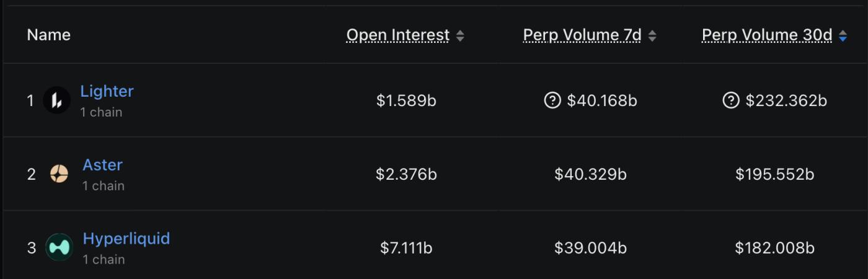Click sort arrows next to Perp Volume 7d
This screenshot has width=868, height=279.
(x=652, y=36)
